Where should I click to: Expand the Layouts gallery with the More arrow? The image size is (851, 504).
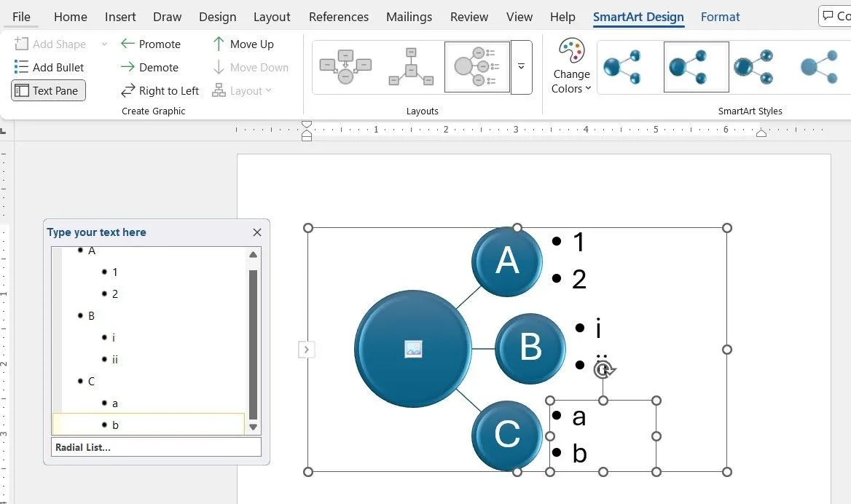click(x=521, y=66)
